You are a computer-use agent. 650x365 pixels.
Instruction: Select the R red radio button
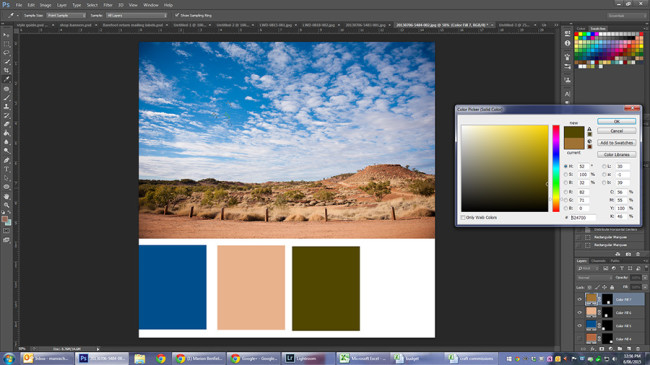[x=566, y=192]
